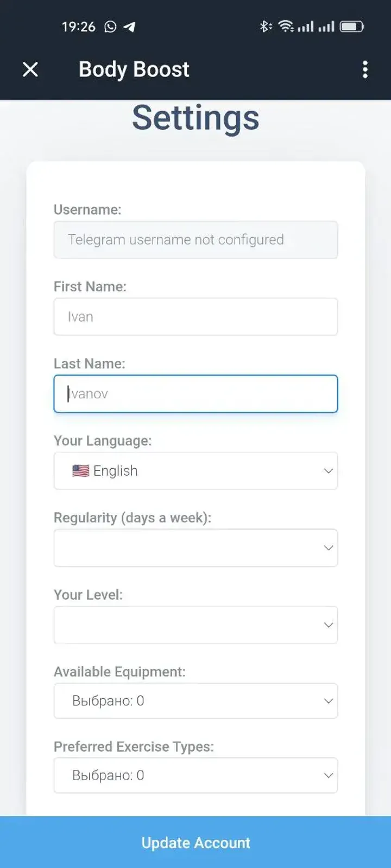The height and width of the screenshot is (868, 391).
Task: Tap the Body Boost title text
Action: 134,69
